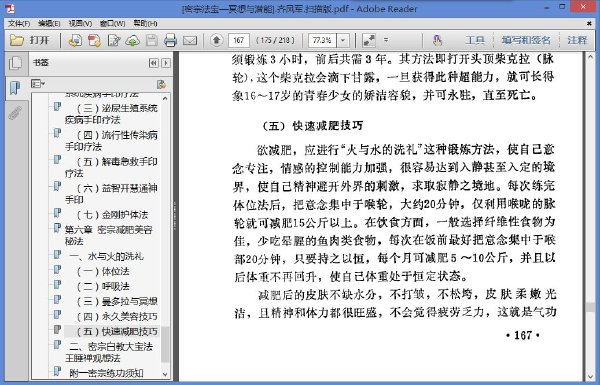600x385 pixels.
Task: Click the bookmarks list scroll down arrow
Action: click(x=165, y=374)
